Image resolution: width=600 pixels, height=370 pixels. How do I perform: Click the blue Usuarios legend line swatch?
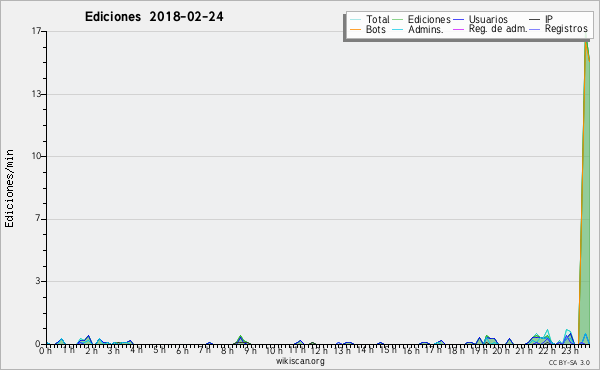pyautogui.click(x=458, y=20)
